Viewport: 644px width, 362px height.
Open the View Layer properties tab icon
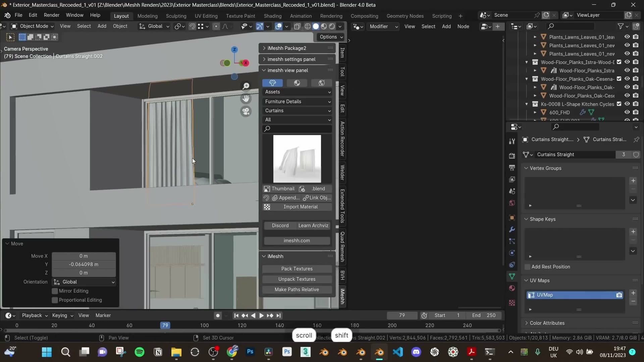[x=512, y=179]
